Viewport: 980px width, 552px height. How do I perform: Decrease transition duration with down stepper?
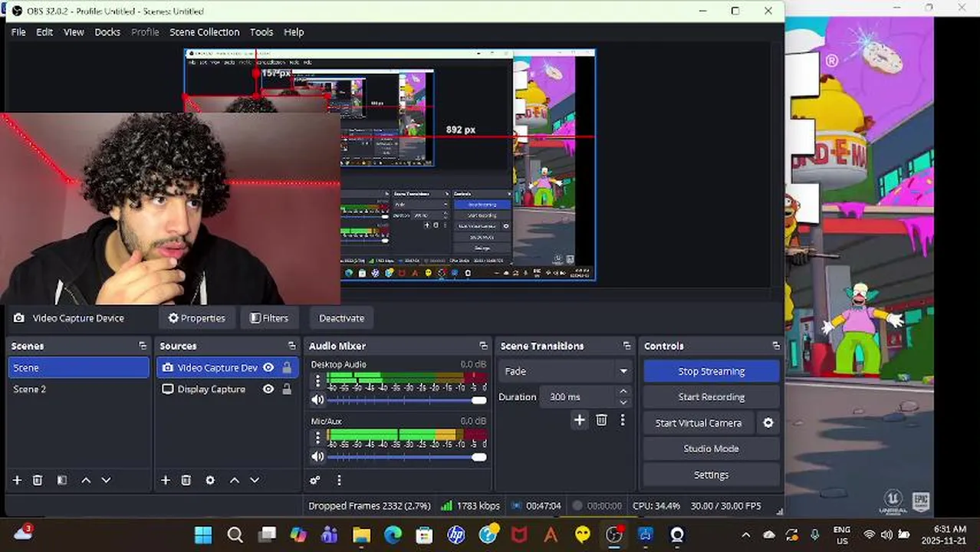(623, 402)
